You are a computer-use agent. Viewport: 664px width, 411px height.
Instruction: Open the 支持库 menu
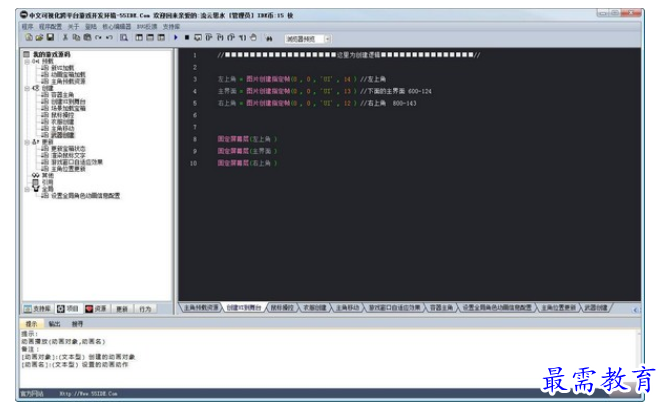[171, 27]
